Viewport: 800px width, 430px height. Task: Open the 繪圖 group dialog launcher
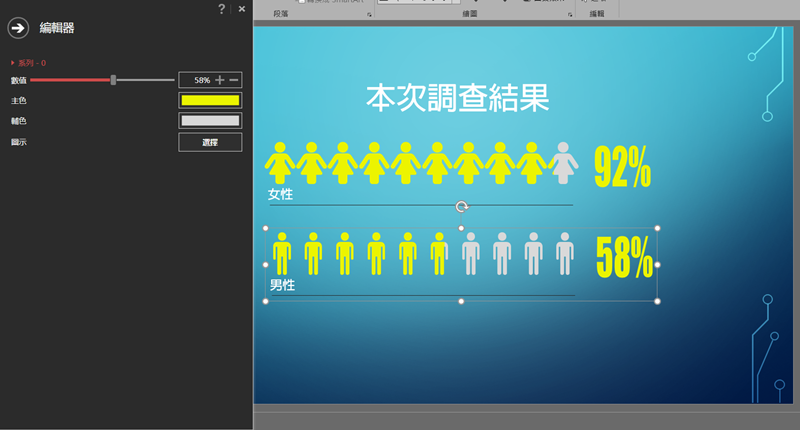point(571,17)
